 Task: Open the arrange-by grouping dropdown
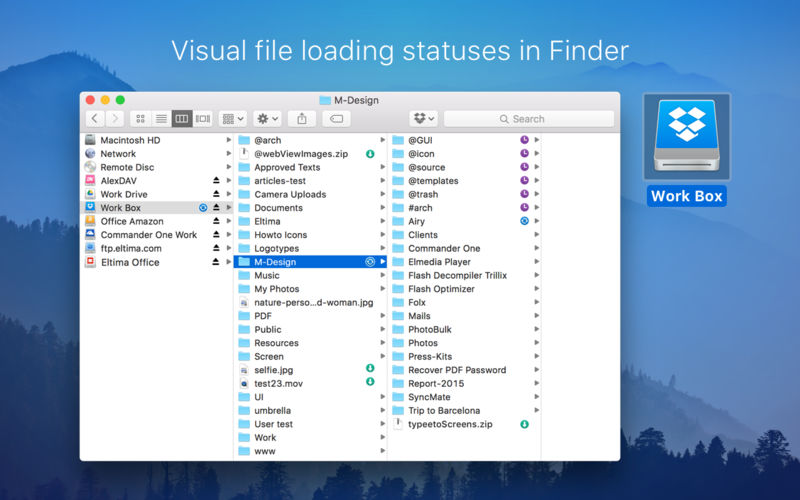tap(233, 119)
